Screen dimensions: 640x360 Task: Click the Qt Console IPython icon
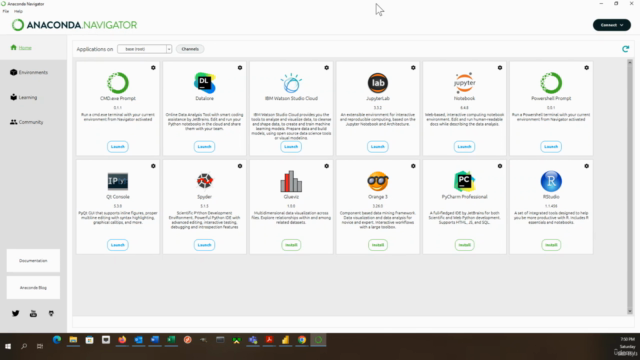pos(118,181)
